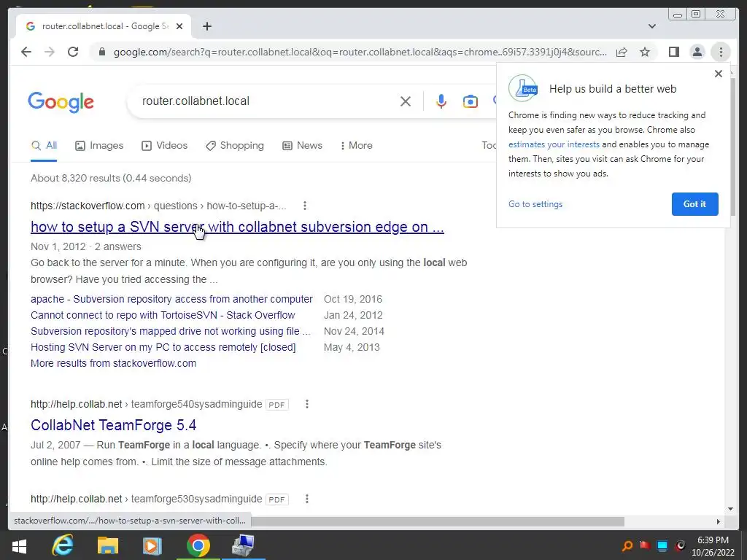This screenshot has width=747, height=560.
Task: Launch Internet Explorer from the taskbar
Action: pyautogui.click(x=63, y=545)
